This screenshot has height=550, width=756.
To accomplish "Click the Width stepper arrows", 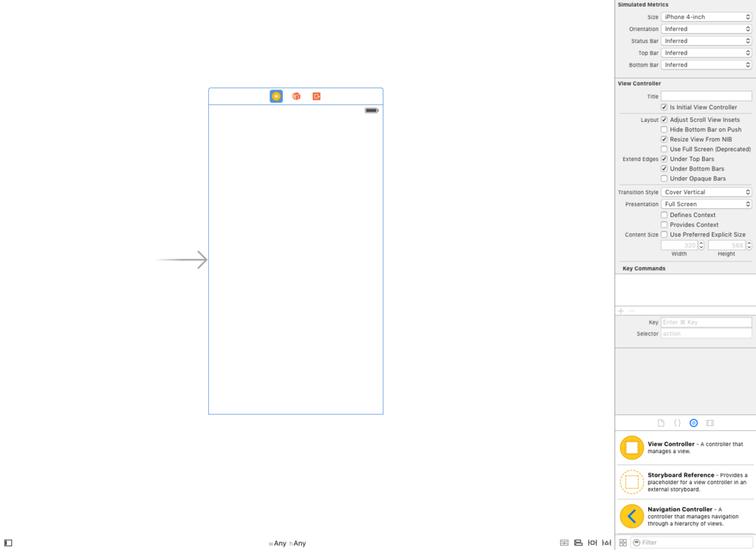I will (x=701, y=245).
